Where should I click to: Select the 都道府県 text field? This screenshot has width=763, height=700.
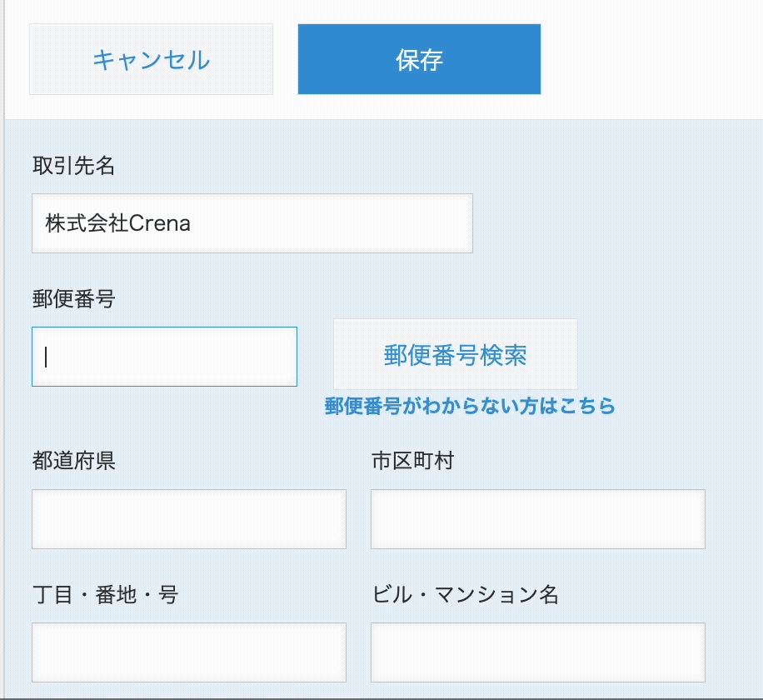pos(189,519)
